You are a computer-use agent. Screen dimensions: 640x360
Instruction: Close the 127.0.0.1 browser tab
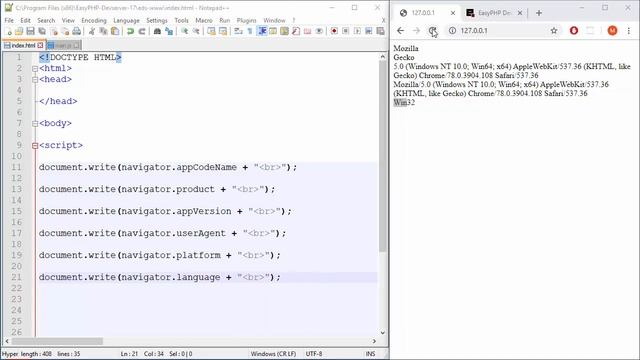point(453,13)
